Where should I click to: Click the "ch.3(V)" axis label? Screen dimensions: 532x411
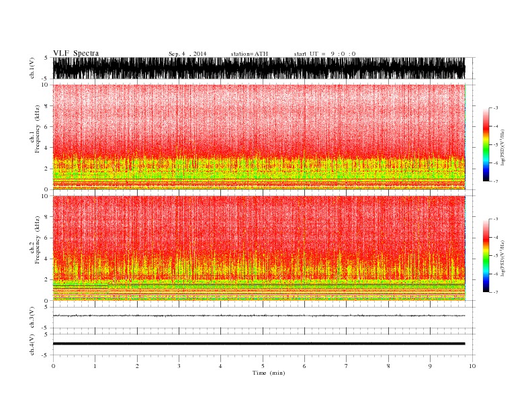[32, 318]
